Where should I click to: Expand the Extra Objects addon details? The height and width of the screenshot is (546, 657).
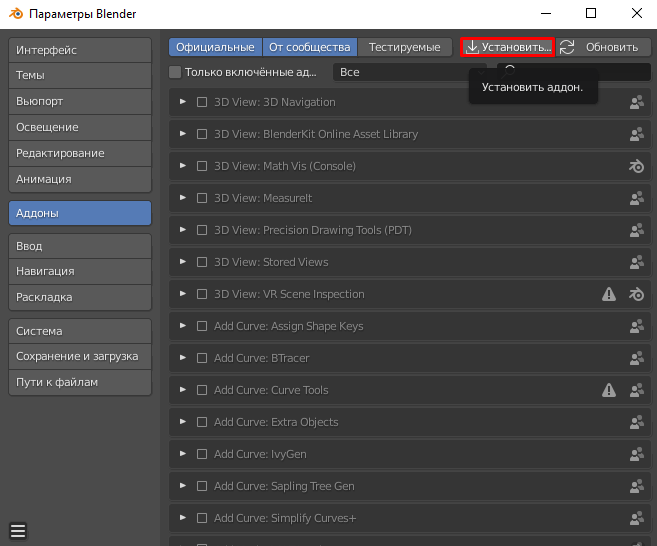[x=183, y=422]
